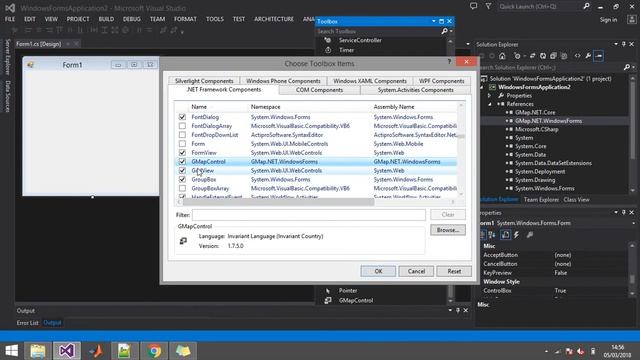The image size is (640, 360).
Task: Click OK in Choose Toolbox Items dialog
Action: [378, 271]
